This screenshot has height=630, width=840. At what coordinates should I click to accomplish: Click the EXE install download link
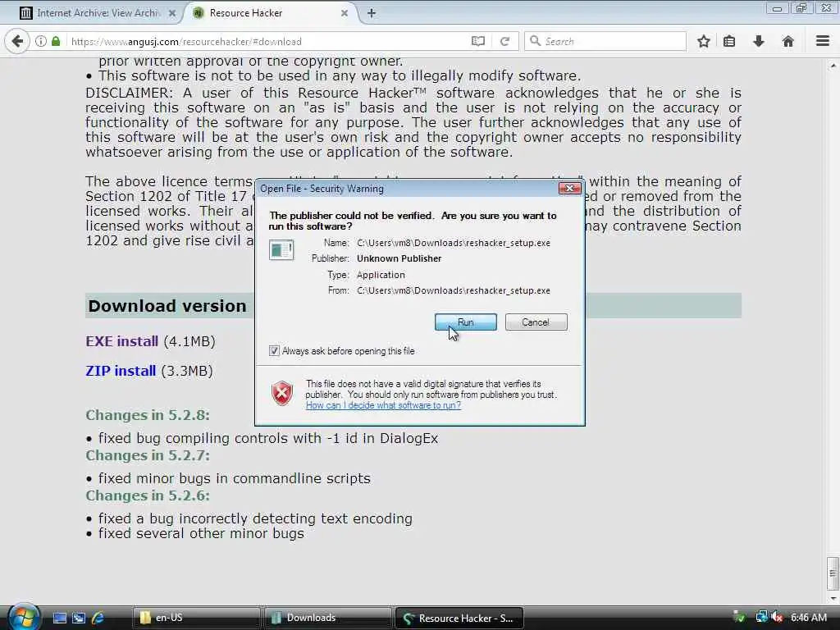(121, 341)
